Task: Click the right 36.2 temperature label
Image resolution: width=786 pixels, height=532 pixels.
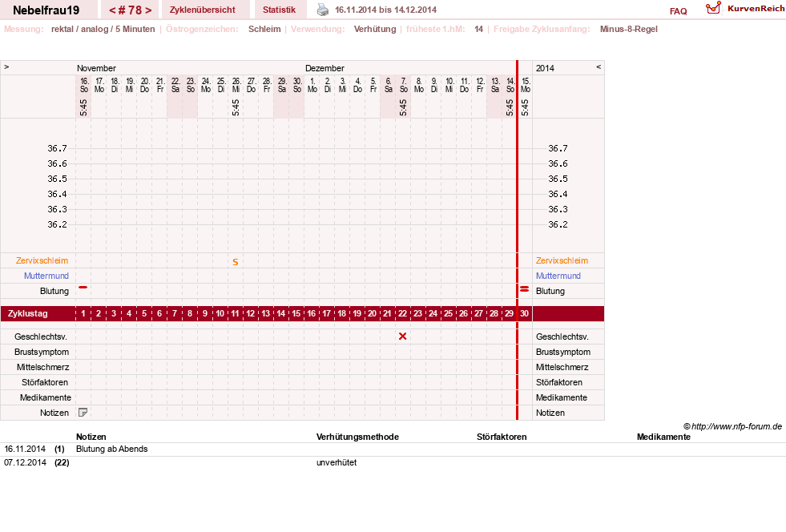Action: pyautogui.click(x=558, y=224)
